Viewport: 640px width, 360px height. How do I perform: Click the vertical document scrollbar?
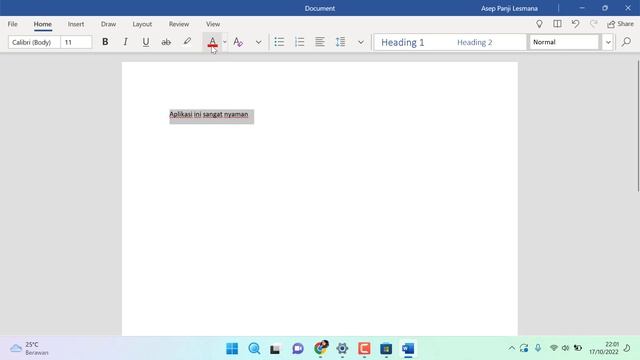click(x=638, y=126)
